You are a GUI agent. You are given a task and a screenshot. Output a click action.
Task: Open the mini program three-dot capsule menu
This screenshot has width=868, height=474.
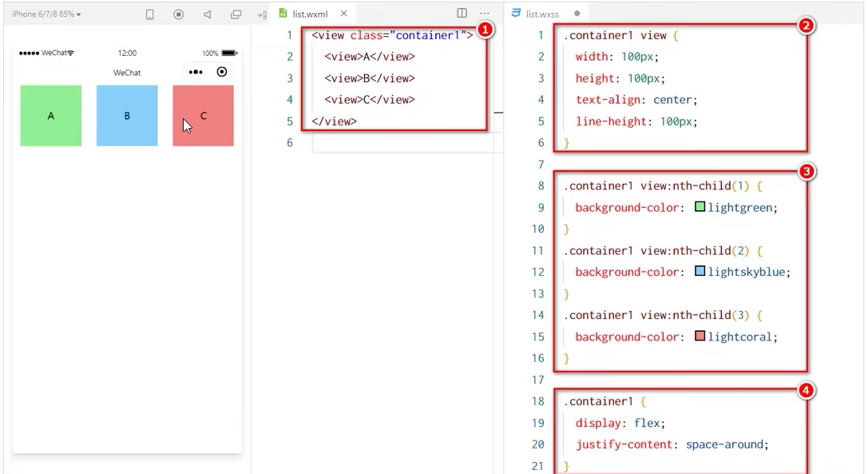pyautogui.click(x=196, y=72)
